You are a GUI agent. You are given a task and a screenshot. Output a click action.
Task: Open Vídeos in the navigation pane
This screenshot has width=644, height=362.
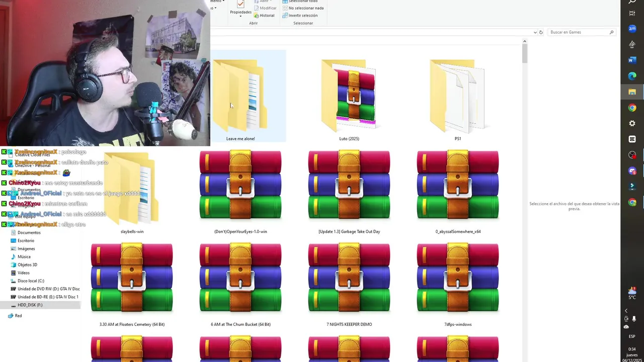(x=24, y=273)
